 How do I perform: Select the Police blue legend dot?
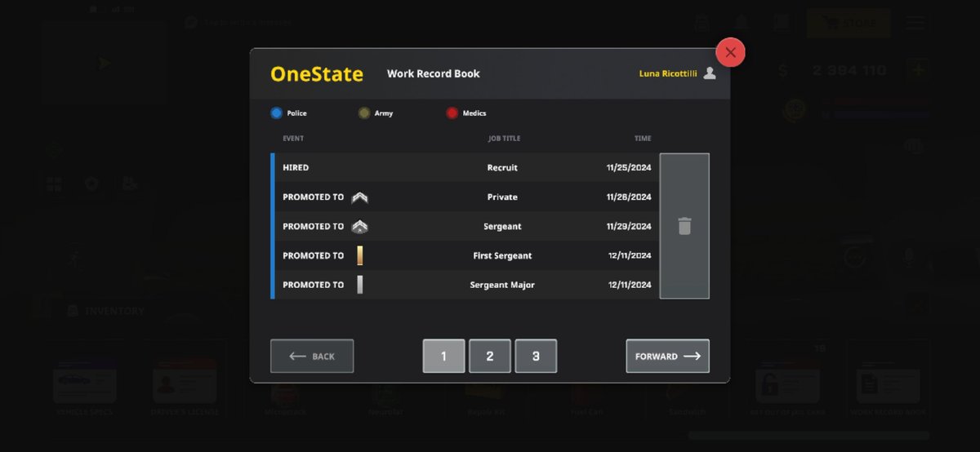276,113
